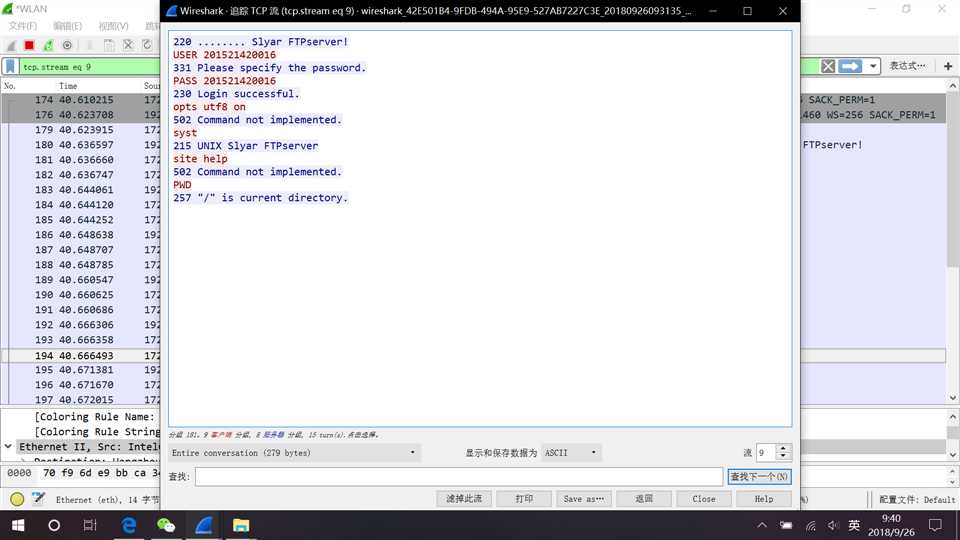Switch input language indicator 英
The image size is (960, 540).
tap(854, 525)
